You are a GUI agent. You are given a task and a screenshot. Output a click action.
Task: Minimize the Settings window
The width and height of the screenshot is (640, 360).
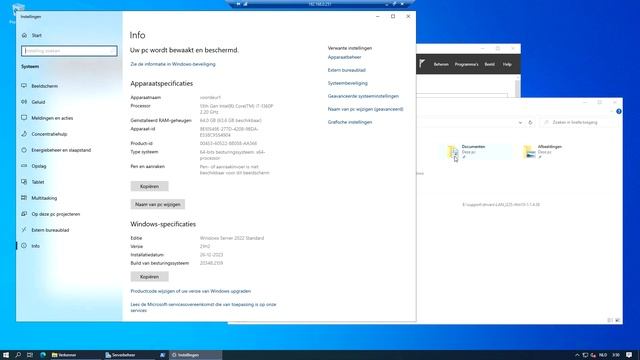(x=378, y=16)
